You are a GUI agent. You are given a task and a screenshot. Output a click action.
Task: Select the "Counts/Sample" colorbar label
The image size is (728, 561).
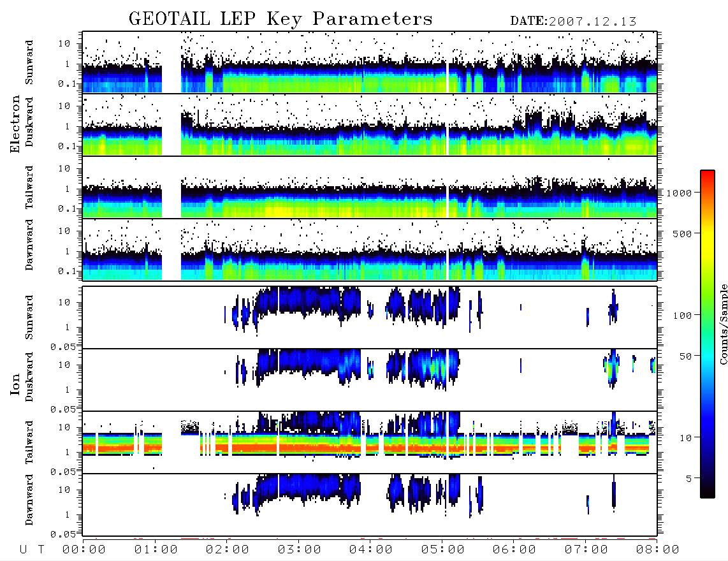(x=723, y=324)
